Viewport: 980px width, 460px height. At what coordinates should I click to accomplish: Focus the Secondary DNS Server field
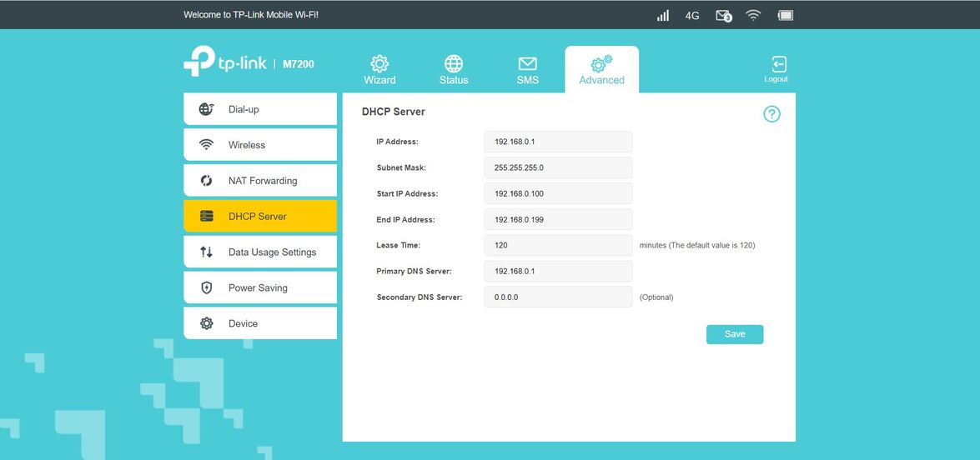pyautogui.click(x=558, y=297)
